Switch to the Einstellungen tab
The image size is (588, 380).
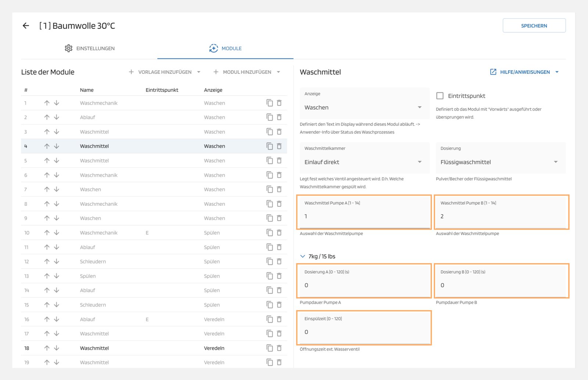pyautogui.click(x=90, y=49)
